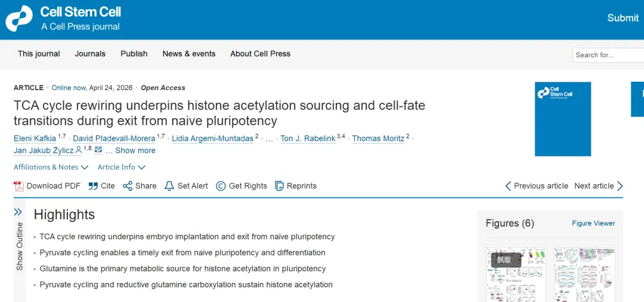Open author Thomas Moritz
Viewport: 644px width, 302px height.
click(x=378, y=138)
